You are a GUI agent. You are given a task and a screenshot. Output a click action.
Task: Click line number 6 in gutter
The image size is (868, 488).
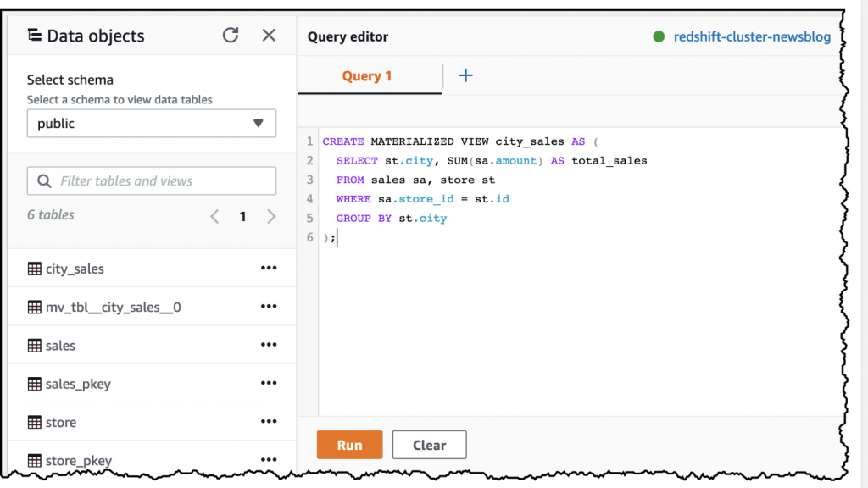(310, 237)
